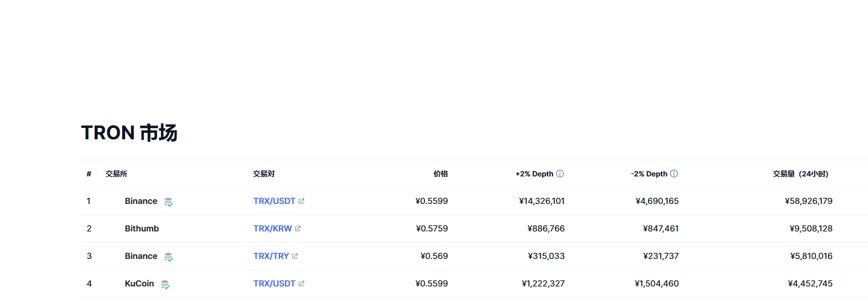This screenshot has height=299, width=868.
Task: Sort by the 交易对 column header
Action: coord(263,174)
